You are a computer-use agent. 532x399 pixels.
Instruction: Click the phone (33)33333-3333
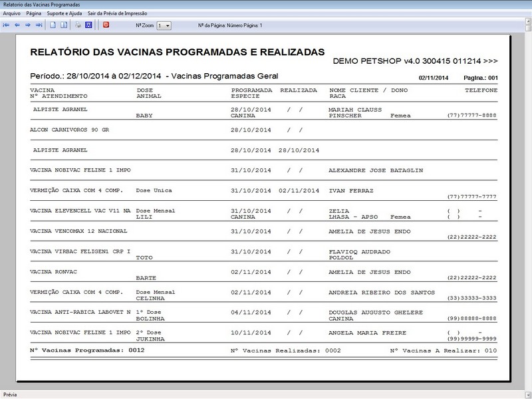click(471, 298)
